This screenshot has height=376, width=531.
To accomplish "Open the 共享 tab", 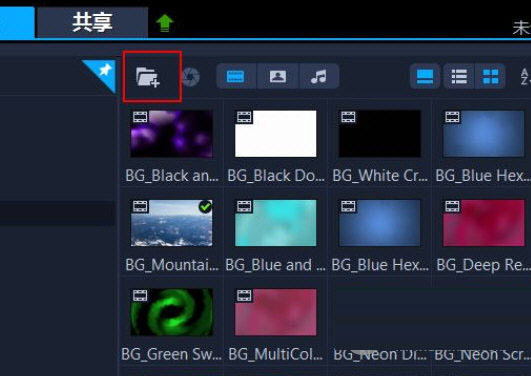I will pyautogui.click(x=92, y=22).
